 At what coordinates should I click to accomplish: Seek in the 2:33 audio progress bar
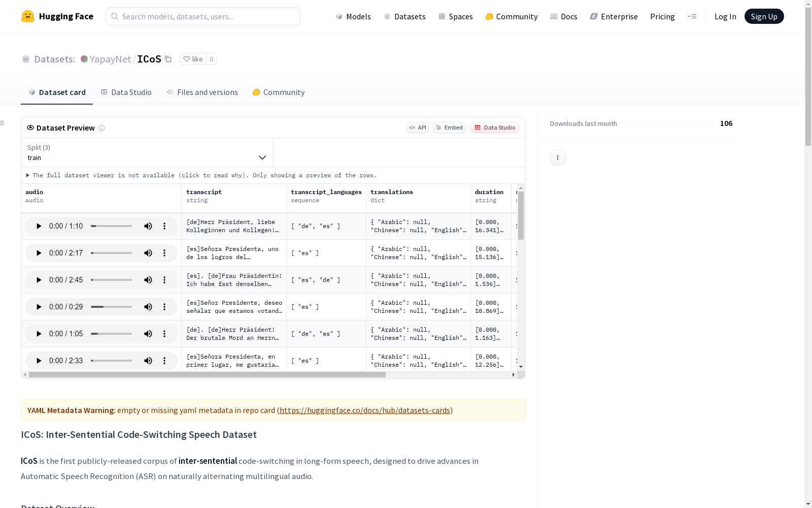[111, 361]
